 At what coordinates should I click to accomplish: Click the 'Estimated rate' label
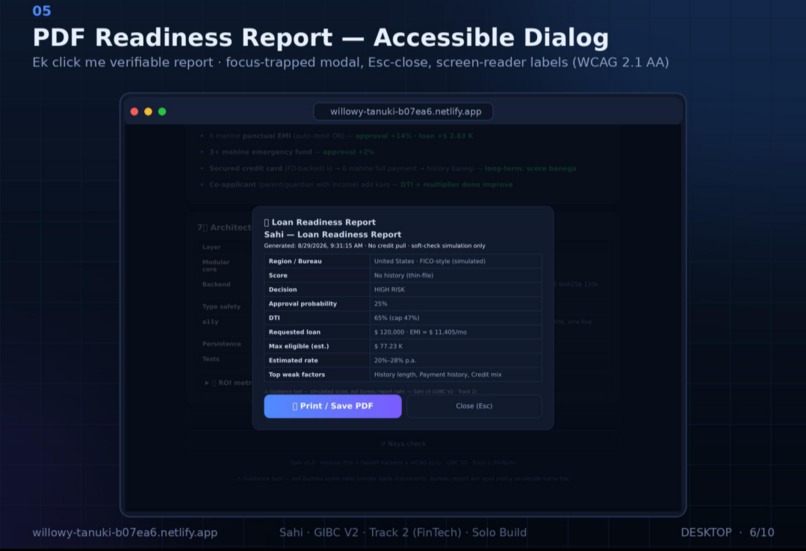293,360
